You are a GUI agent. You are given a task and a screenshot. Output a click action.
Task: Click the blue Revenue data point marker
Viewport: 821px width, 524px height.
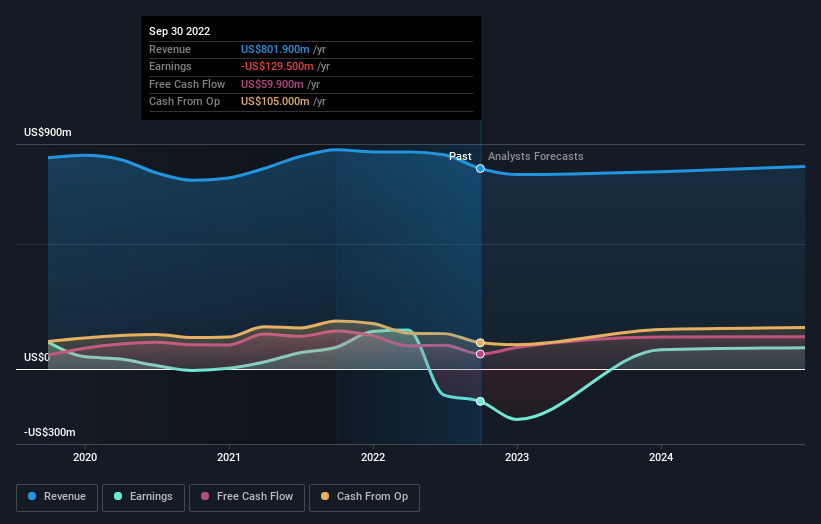(480, 169)
